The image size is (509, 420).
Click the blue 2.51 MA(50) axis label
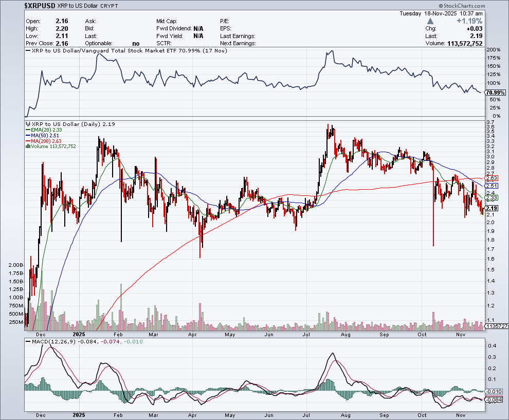pyautogui.click(x=492, y=186)
